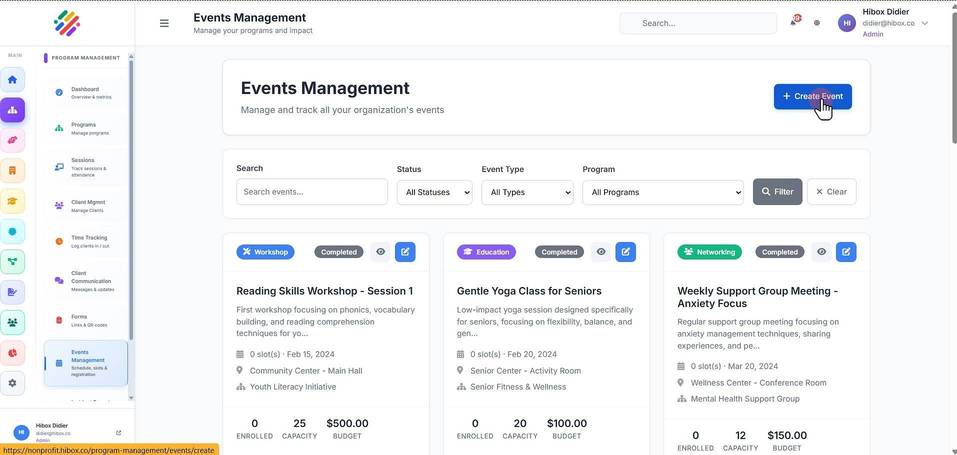
Task: Select the purple program management rail icon
Action: tap(12, 111)
